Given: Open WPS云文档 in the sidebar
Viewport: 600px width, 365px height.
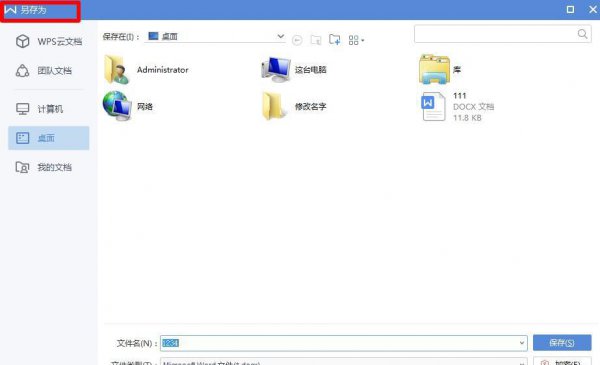Looking at the screenshot, I should click(49, 41).
